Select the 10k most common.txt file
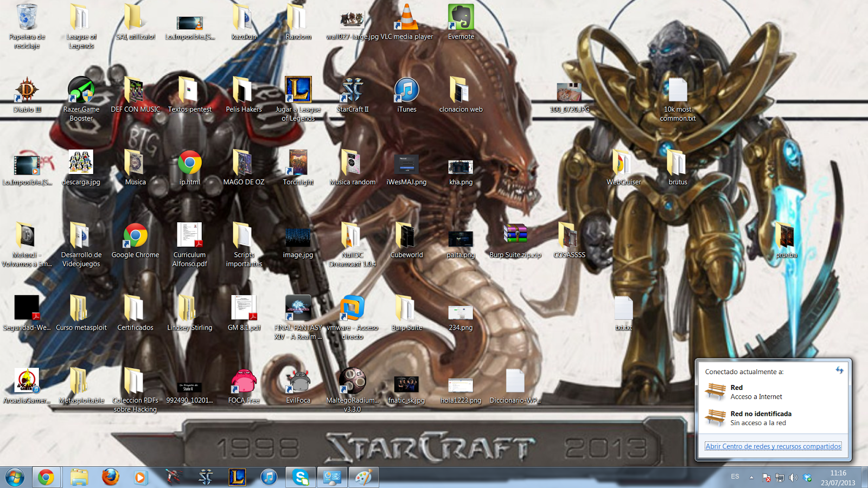The width and height of the screenshot is (868, 488). pos(678,99)
